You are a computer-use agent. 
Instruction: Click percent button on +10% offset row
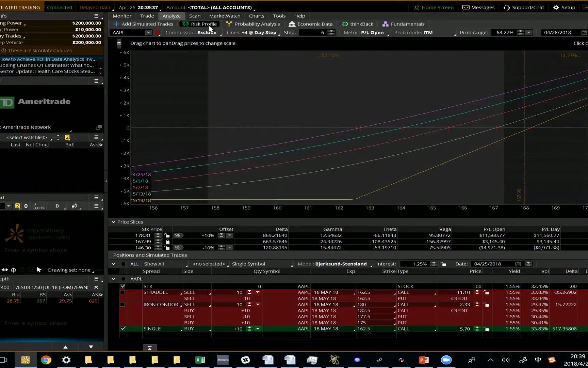[178, 235]
